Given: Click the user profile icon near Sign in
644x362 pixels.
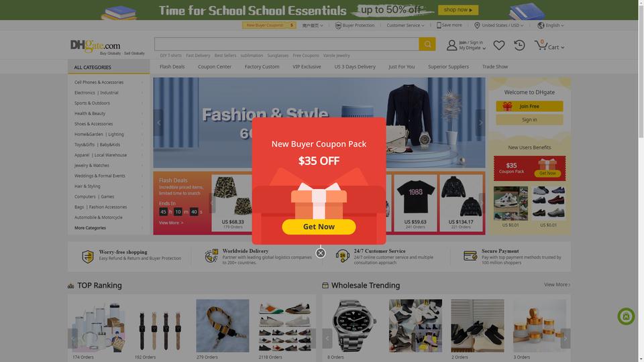Looking at the screenshot, I should [x=451, y=45].
